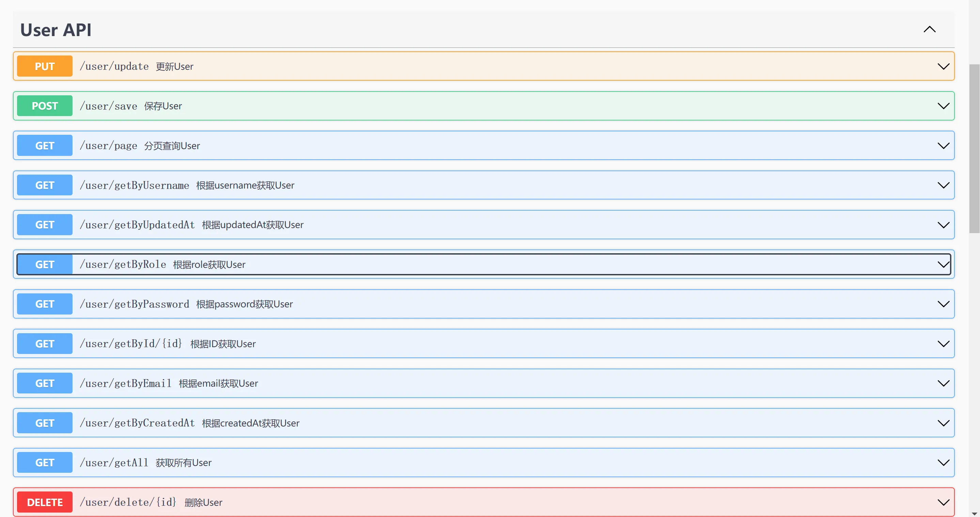Image resolution: width=980 pixels, height=517 pixels.
Task: Collapse the User API section chevron
Action: [929, 30]
